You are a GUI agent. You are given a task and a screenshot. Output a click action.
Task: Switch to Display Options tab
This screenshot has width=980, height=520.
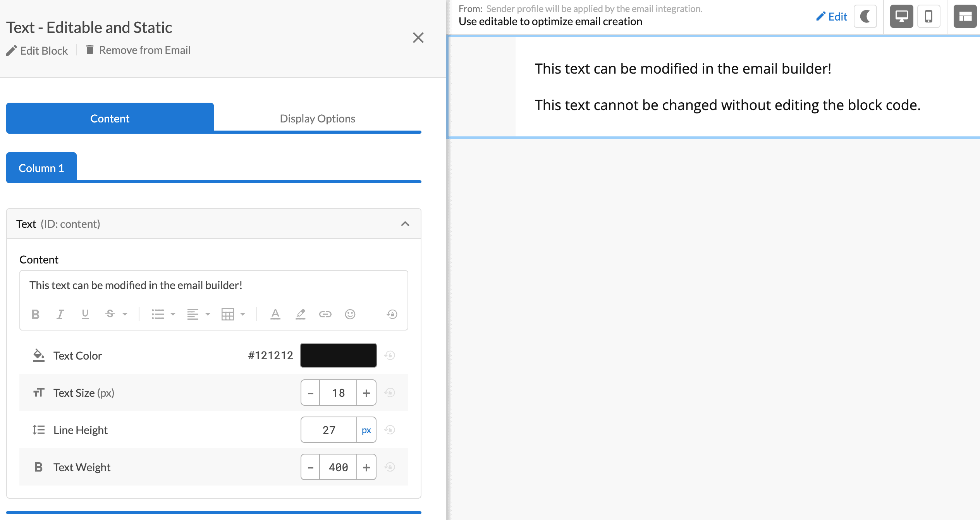tap(318, 118)
